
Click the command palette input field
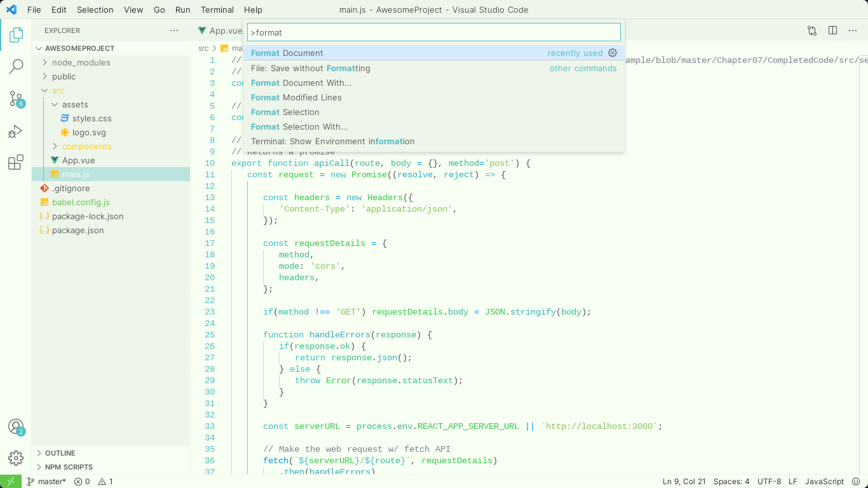click(434, 32)
